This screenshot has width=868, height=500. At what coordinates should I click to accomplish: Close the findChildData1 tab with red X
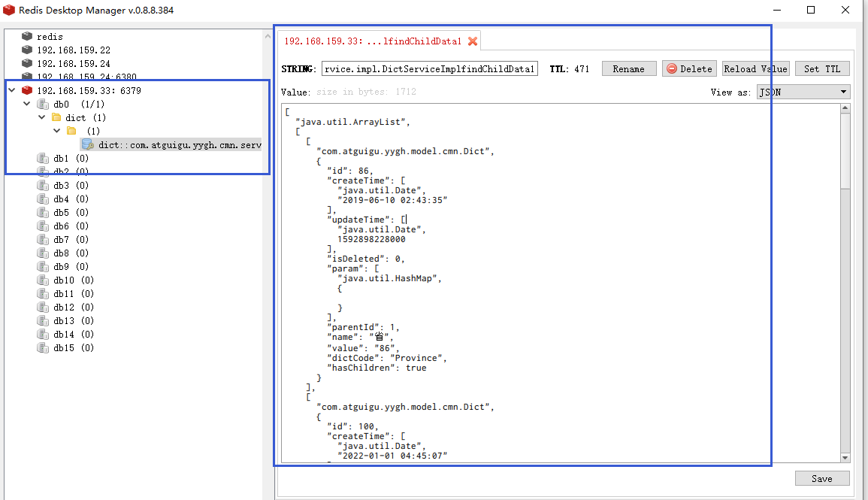pos(472,41)
